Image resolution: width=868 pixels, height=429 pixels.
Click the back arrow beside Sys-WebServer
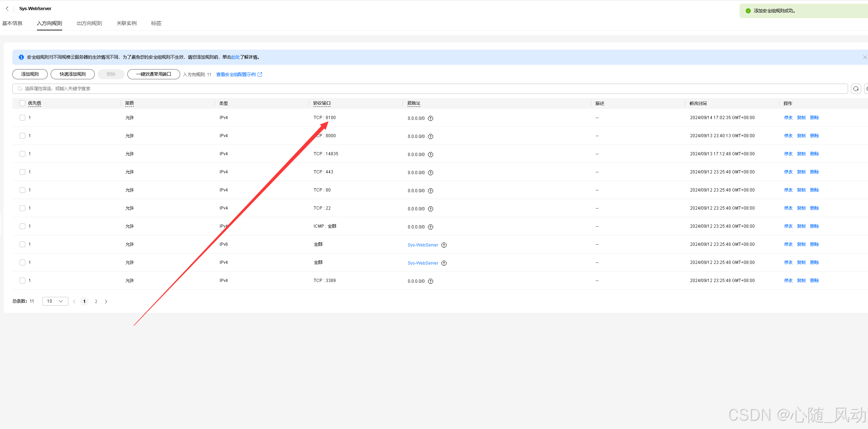click(x=7, y=8)
